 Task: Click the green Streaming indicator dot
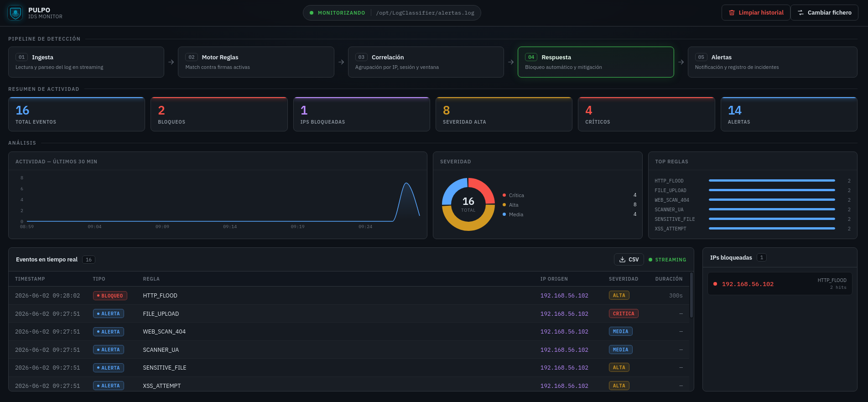click(650, 260)
